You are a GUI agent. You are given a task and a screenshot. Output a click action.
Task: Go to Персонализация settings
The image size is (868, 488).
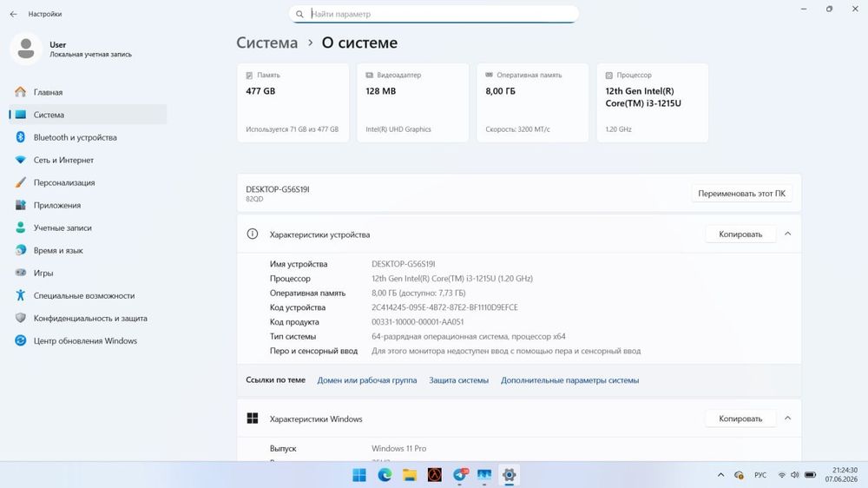tap(88, 183)
